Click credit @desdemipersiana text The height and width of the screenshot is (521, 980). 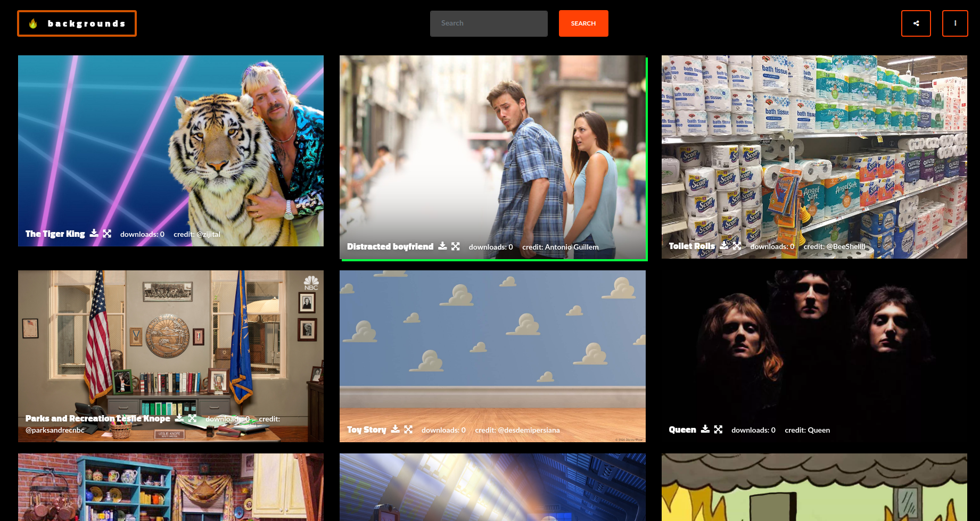click(x=517, y=430)
